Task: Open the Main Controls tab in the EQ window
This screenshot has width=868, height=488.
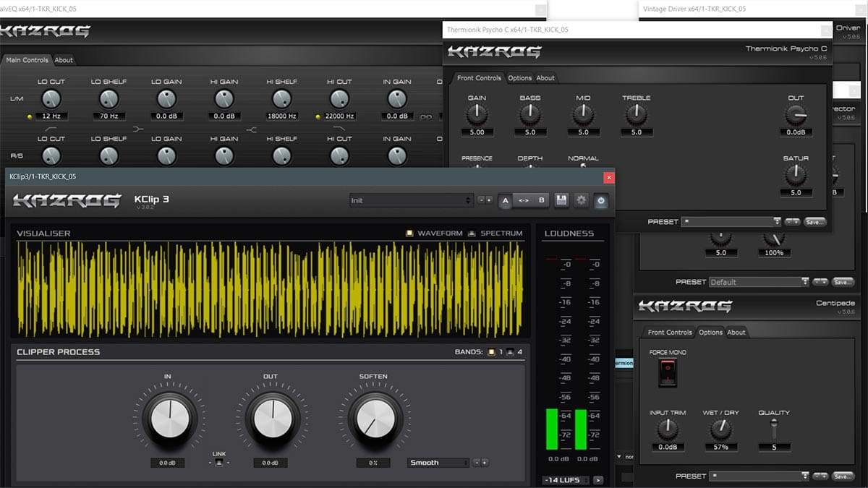Action: pyautogui.click(x=27, y=60)
